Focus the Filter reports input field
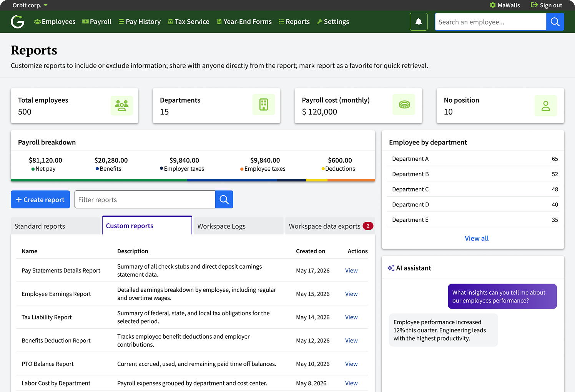The image size is (575, 392). coord(145,199)
